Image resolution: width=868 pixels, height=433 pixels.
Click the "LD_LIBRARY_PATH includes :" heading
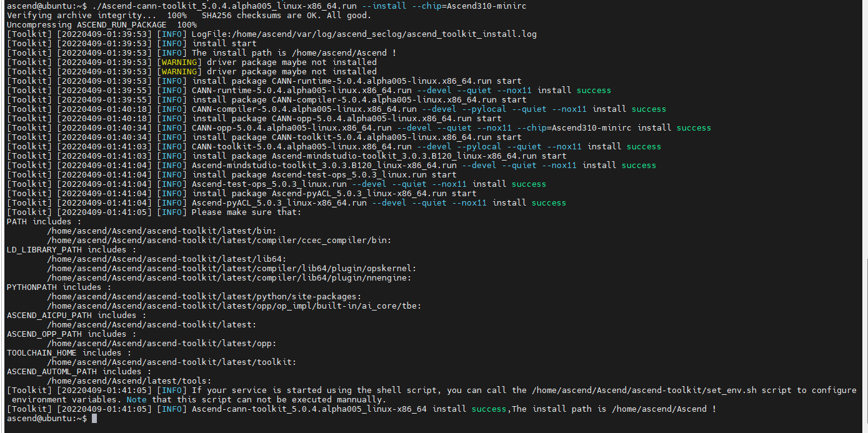tap(71, 249)
